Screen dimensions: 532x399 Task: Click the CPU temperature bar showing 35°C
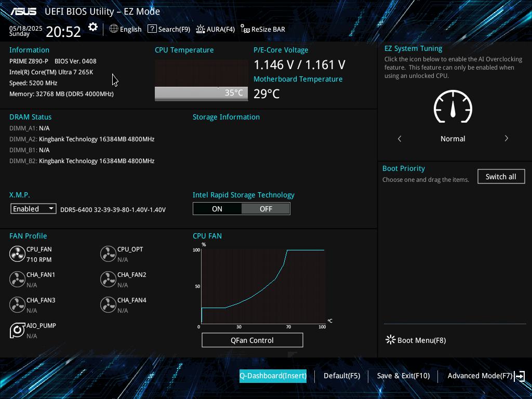pos(201,93)
